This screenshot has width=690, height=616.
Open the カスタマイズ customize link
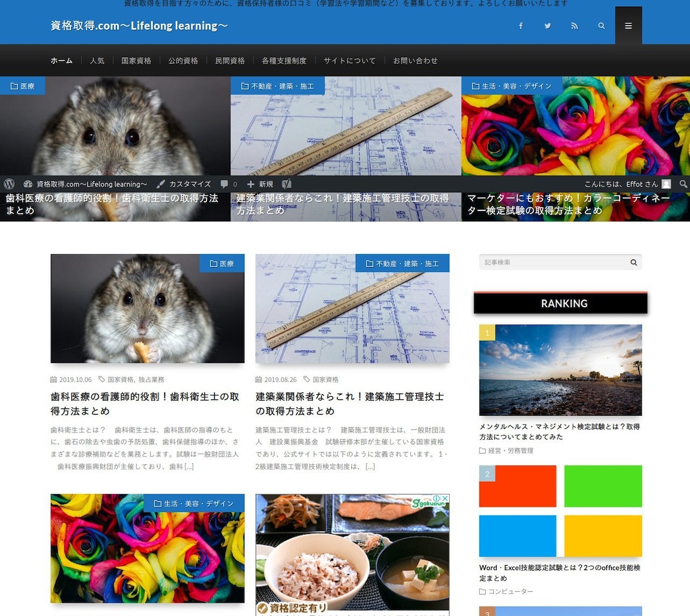pos(184,184)
